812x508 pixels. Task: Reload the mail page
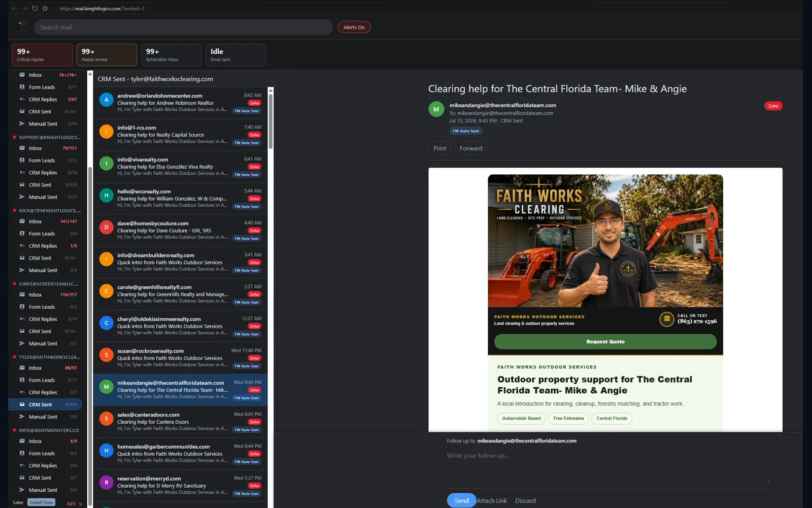(x=35, y=8)
